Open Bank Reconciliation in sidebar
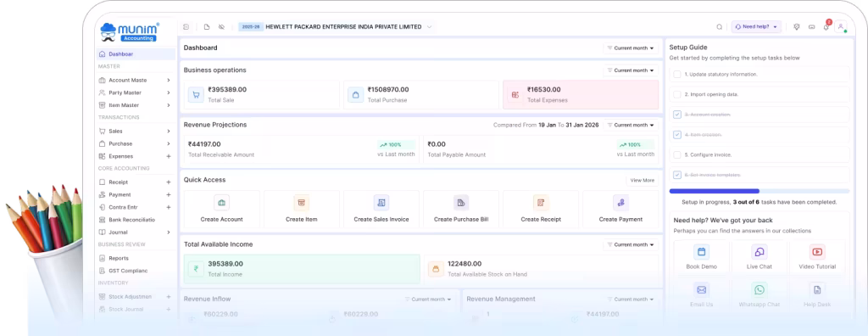 (x=136, y=220)
